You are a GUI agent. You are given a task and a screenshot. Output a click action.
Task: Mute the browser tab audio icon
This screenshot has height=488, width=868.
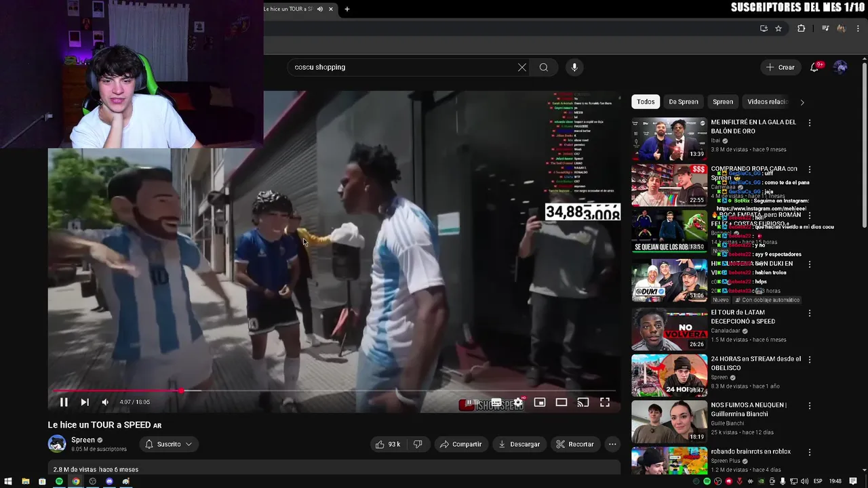(x=320, y=9)
